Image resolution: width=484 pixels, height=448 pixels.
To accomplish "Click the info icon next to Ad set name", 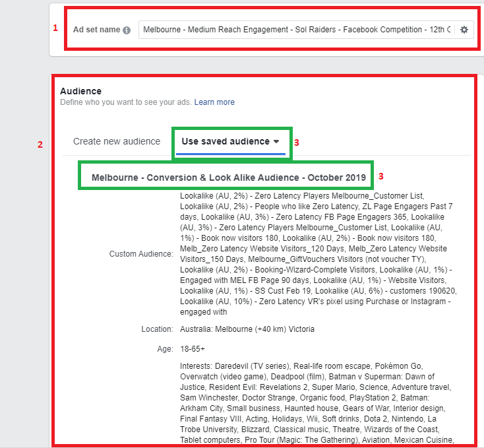I will [x=127, y=30].
